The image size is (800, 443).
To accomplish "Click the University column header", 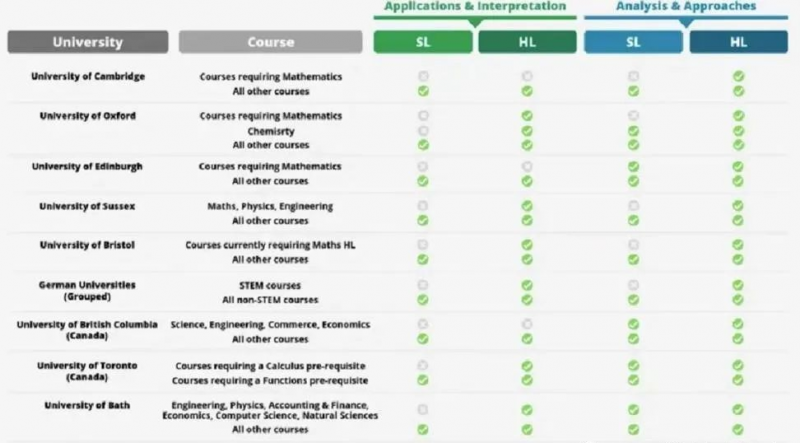I will pyautogui.click(x=88, y=42).
